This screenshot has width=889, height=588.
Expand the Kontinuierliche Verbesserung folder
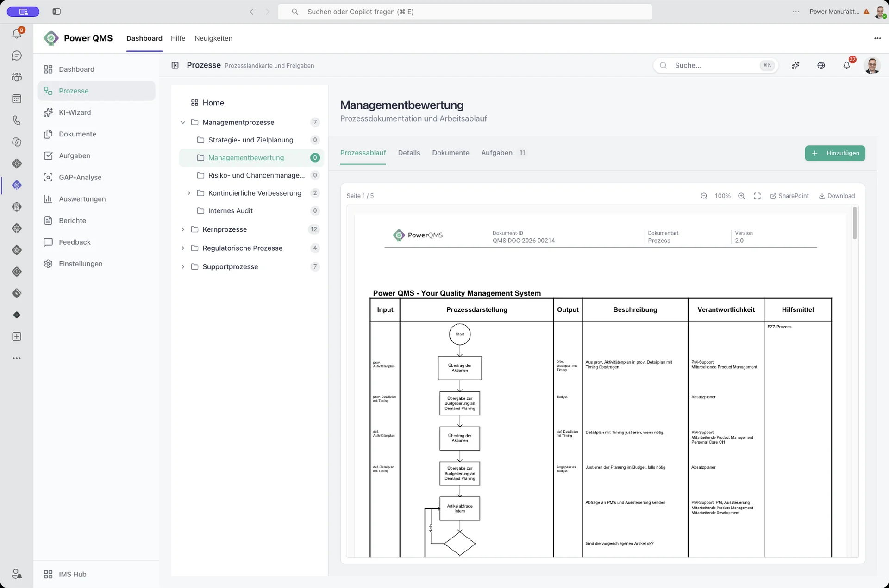click(188, 193)
